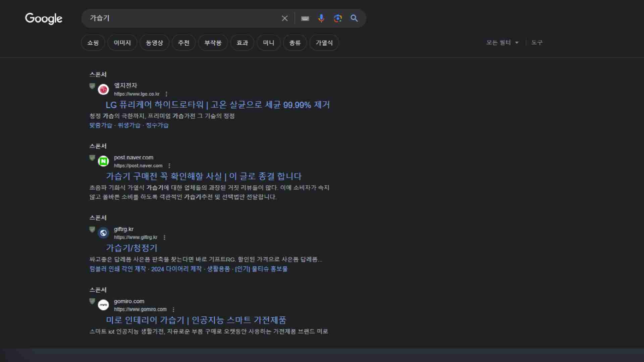Click the search magnifier icon
This screenshot has width=644, height=362.
(x=354, y=18)
